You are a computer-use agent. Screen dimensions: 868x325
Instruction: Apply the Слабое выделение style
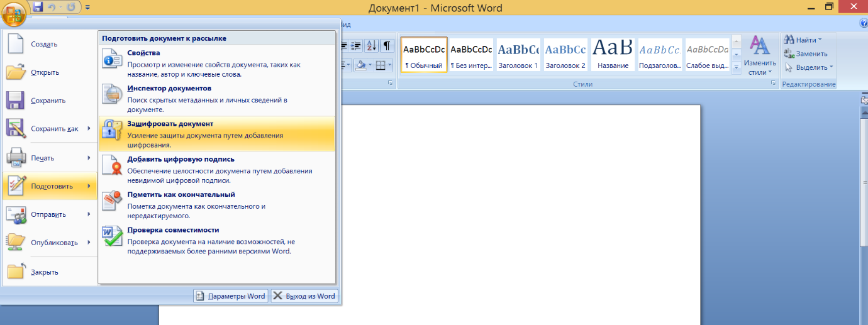[707, 54]
